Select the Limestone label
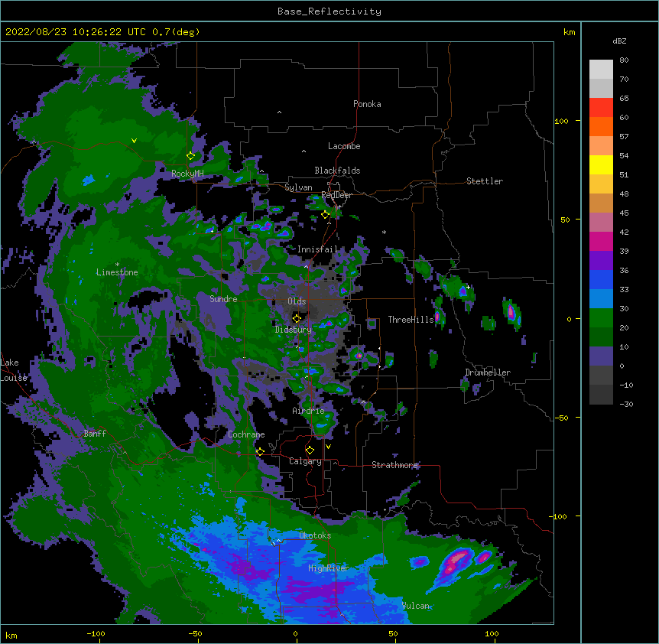The width and height of the screenshot is (659, 644). 117,272
